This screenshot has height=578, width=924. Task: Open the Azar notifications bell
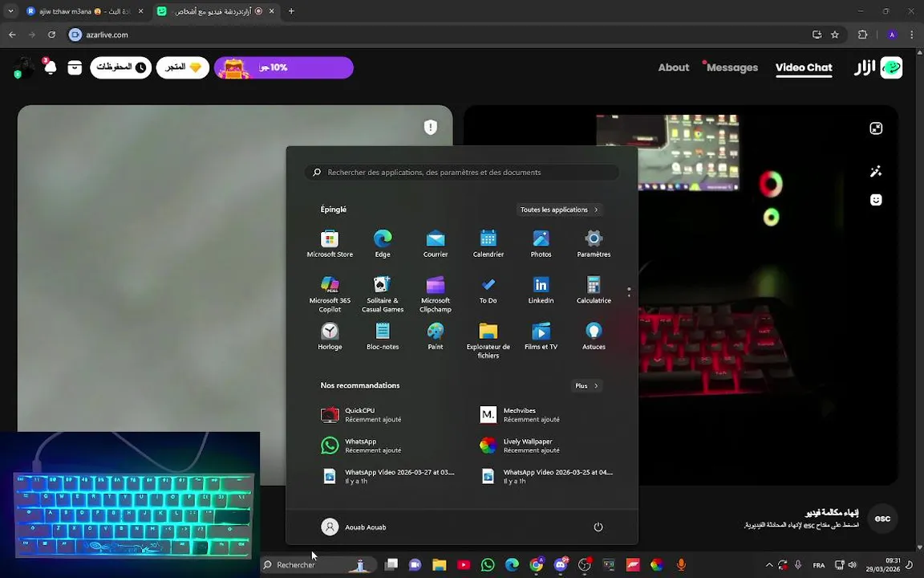[x=50, y=67]
